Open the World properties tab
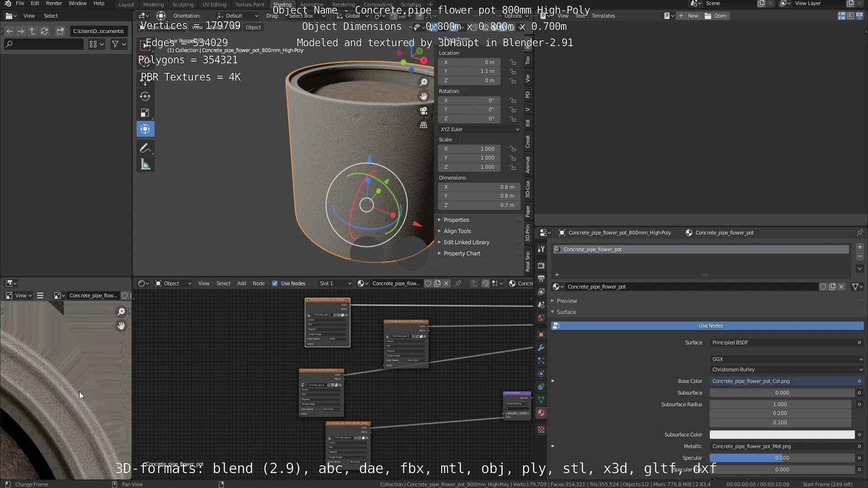Screen dimensions: 868x488 [541, 318]
